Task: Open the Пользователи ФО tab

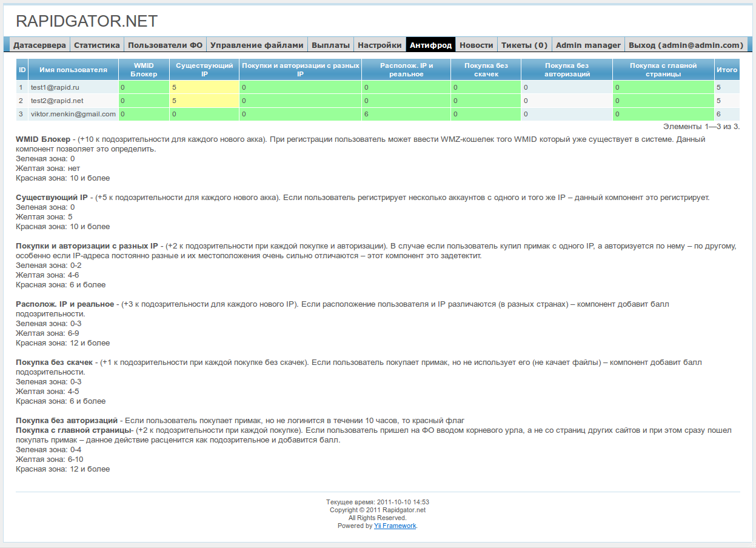Action: coord(165,45)
